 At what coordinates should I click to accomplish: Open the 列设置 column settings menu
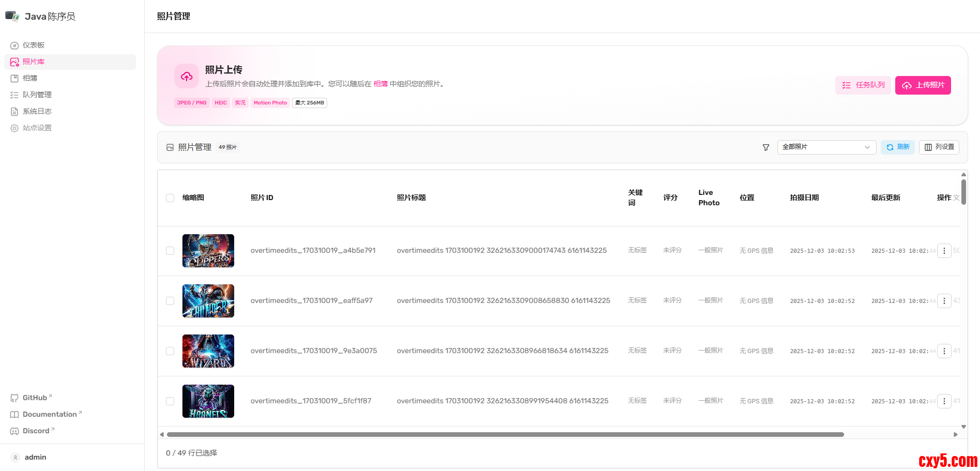(939, 147)
